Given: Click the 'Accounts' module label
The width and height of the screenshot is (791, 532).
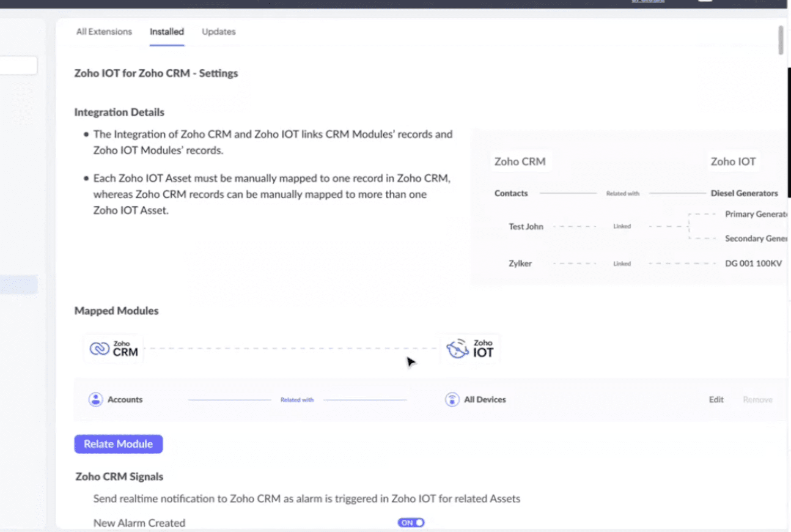Looking at the screenshot, I should (125, 400).
